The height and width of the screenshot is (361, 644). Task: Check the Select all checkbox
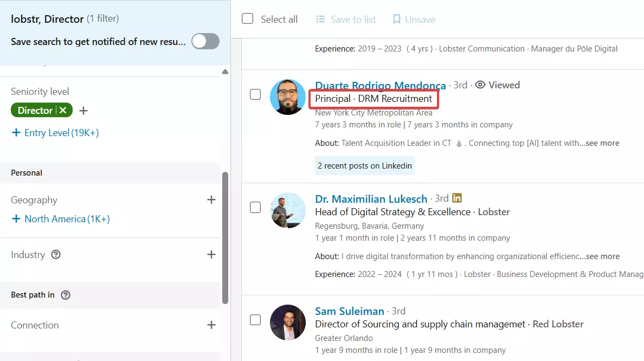click(x=247, y=19)
